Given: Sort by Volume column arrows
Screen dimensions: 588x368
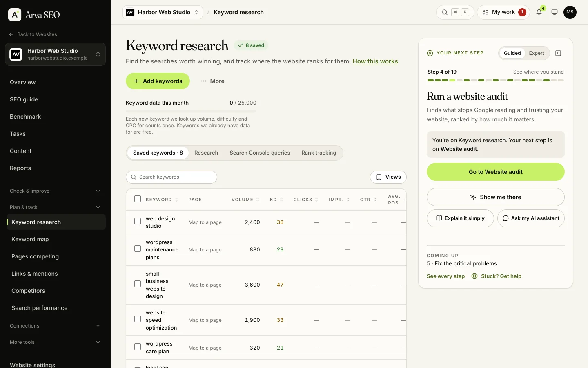Looking at the screenshot, I should pos(258,200).
